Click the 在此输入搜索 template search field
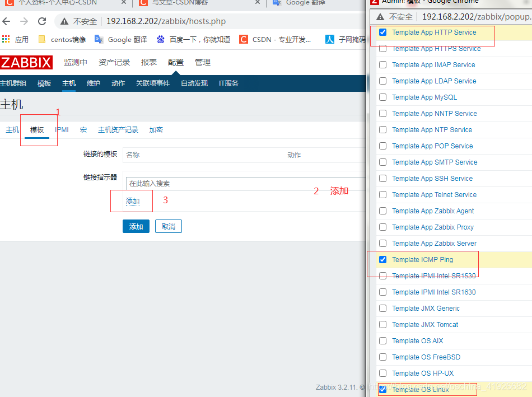532x397 pixels. pyautogui.click(x=246, y=184)
